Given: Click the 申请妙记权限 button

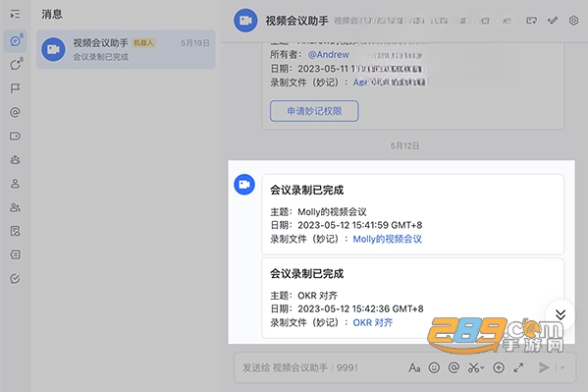Looking at the screenshot, I should (314, 111).
